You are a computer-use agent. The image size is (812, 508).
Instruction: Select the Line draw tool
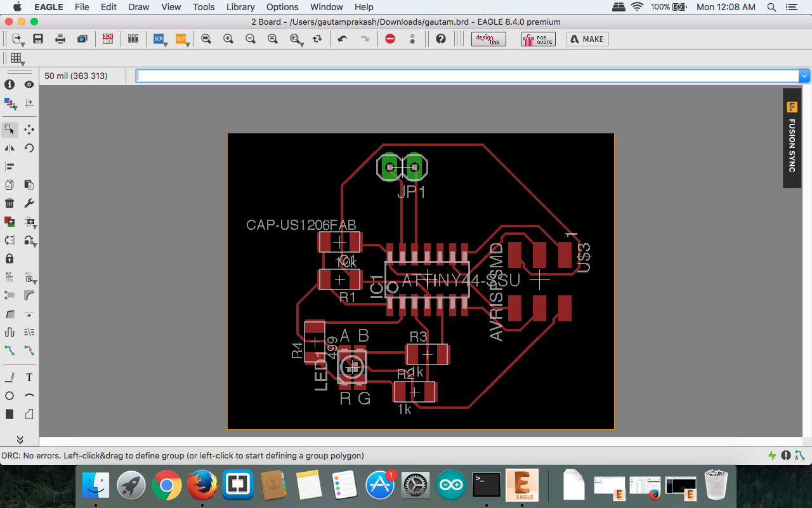click(10, 377)
